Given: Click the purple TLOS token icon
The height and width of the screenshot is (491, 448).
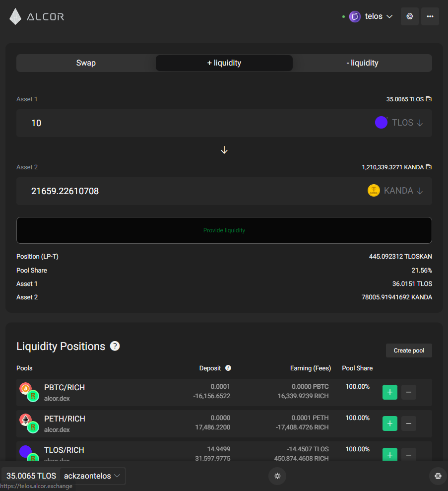Looking at the screenshot, I should click(381, 123).
